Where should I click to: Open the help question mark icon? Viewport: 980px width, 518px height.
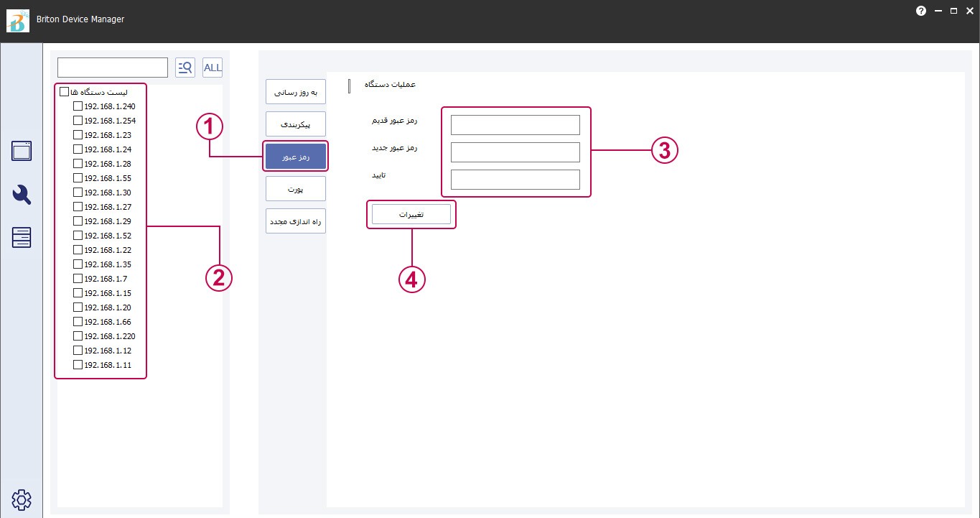pyautogui.click(x=921, y=11)
